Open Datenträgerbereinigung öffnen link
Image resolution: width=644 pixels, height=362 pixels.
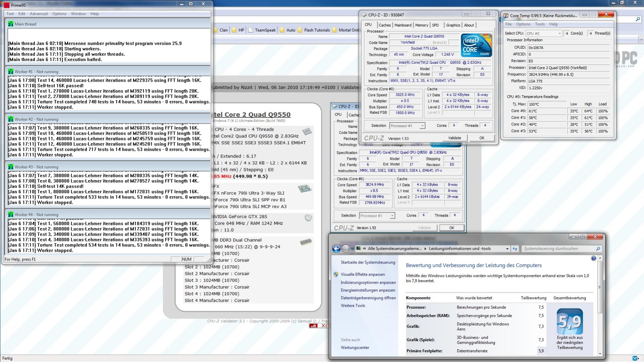[x=368, y=298]
